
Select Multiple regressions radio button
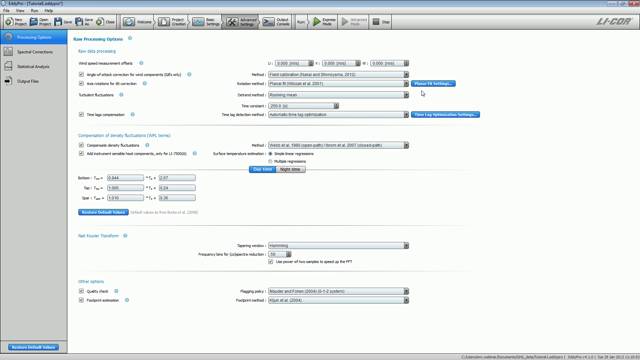click(270, 161)
